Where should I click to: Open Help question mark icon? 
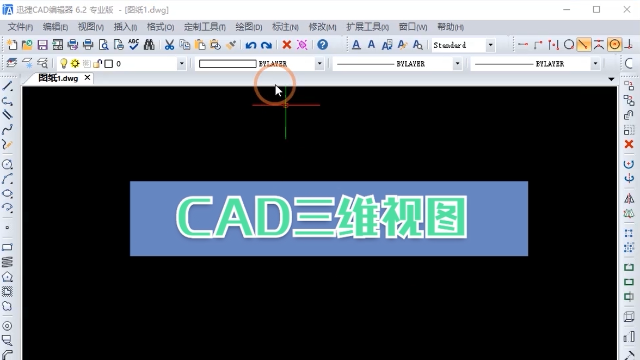pos(322,45)
